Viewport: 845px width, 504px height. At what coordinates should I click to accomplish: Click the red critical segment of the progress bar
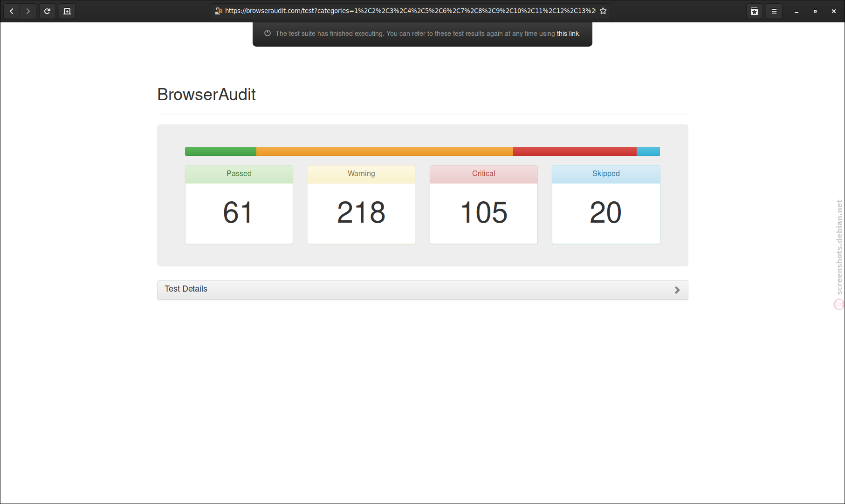(x=575, y=151)
